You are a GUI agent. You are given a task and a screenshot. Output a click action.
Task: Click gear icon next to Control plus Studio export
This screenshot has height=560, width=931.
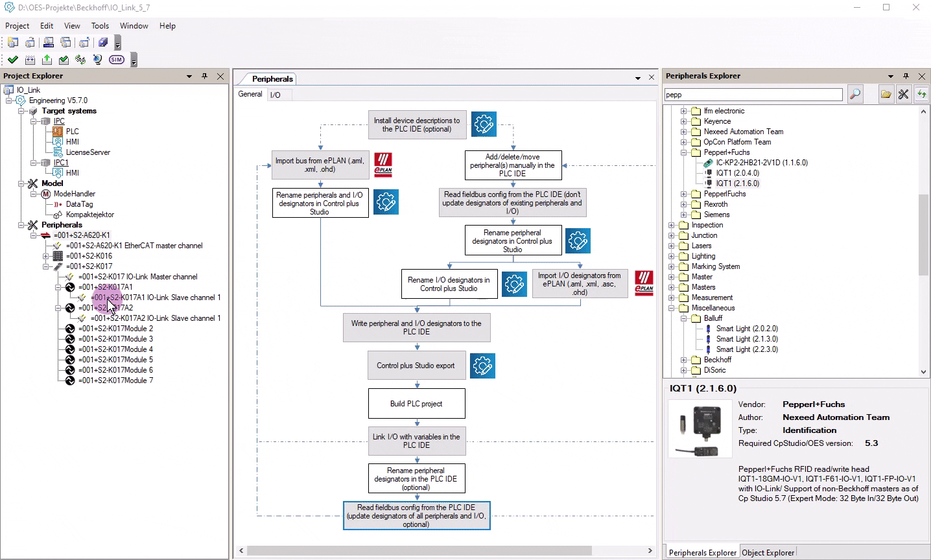click(482, 366)
